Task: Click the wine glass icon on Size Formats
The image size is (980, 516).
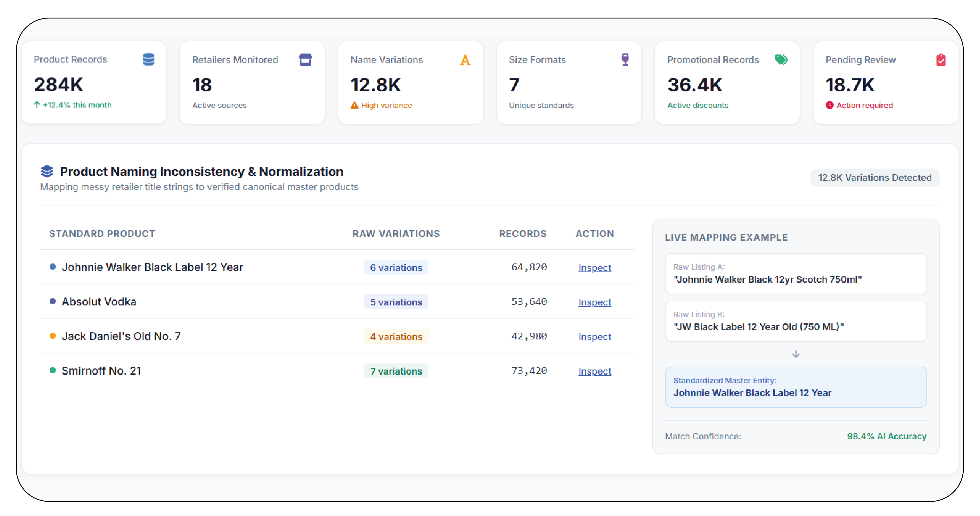Action: pos(625,60)
